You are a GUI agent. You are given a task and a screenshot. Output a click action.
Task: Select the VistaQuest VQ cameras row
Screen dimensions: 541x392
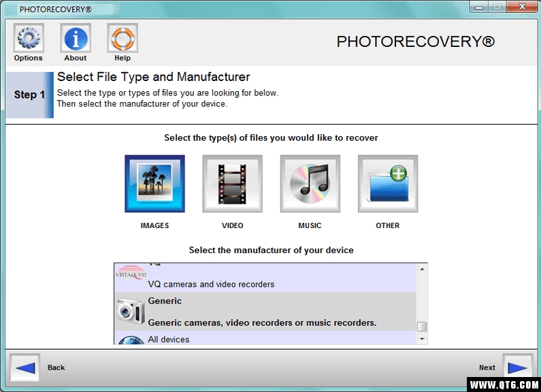265,278
